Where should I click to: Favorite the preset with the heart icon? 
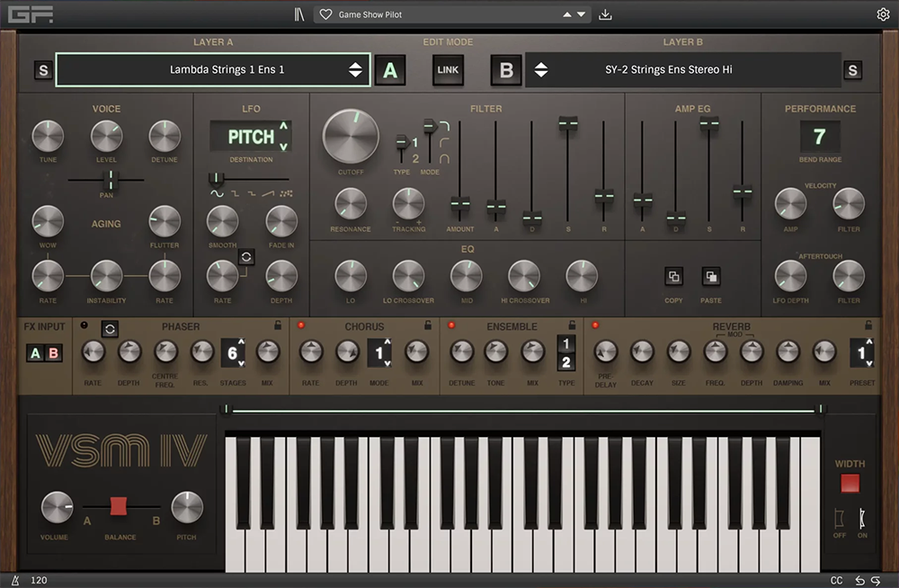click(325, 14)
